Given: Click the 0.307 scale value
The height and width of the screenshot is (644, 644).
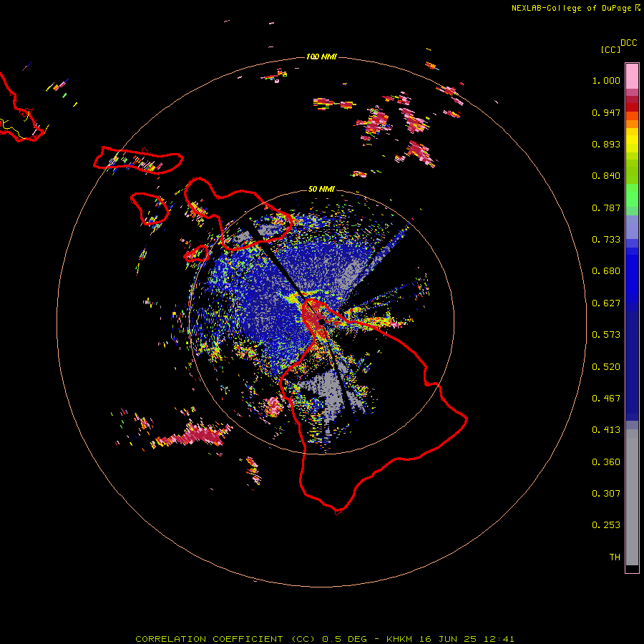Looking at the screenshot, I should (x=606, y=494).
